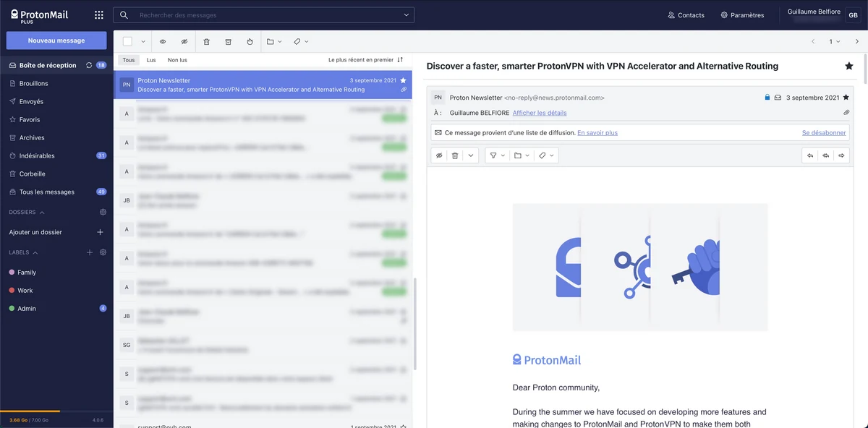
Task: Reply all using the double arrow icon
Action: pyautogui.click(x=826, y=155)
